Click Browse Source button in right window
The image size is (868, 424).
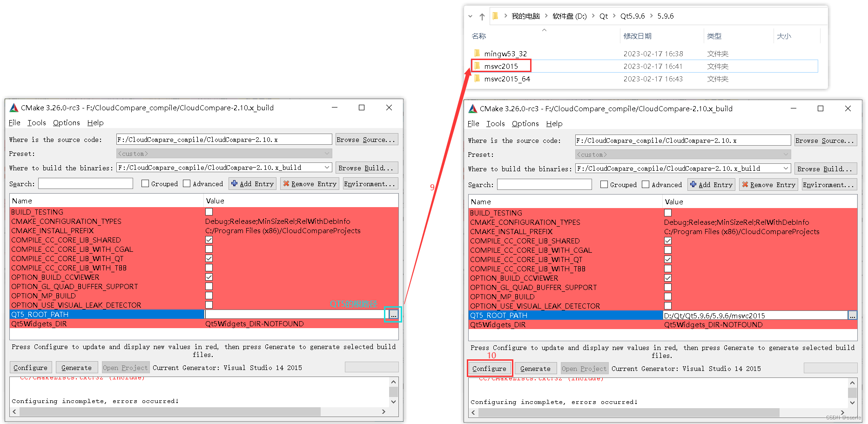pyautogui.click(x=826, y=141)
